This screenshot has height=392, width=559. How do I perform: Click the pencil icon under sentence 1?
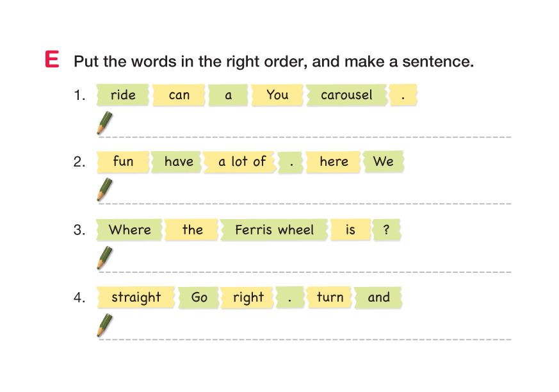tap(104, 123)
